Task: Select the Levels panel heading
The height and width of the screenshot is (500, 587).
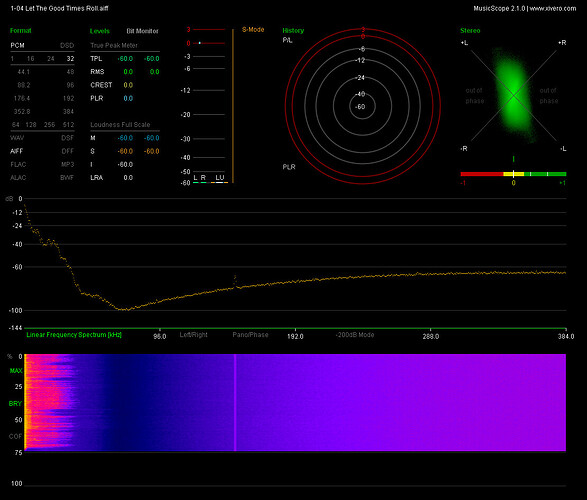Action: pyautogui.click(x=100, y=31)
